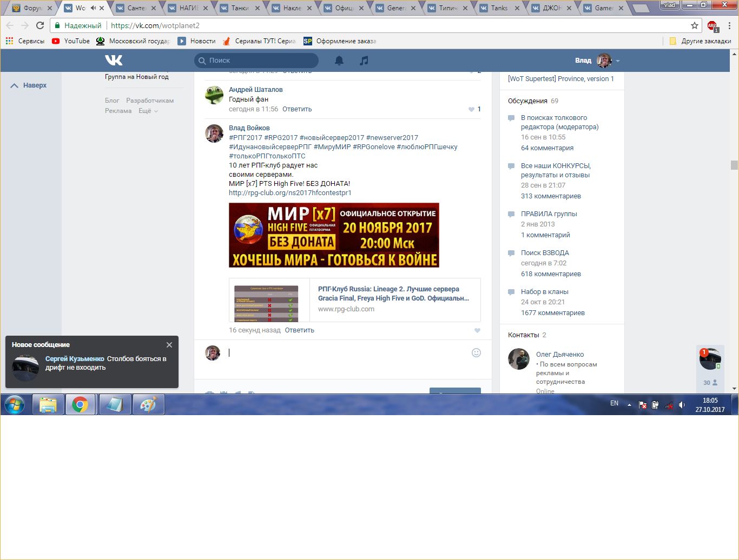Image resolution: width=739 pixels, height=560 pixels.
Task: Like Андрей Шаталов's comment with the heart
Action: coord(471,109)
